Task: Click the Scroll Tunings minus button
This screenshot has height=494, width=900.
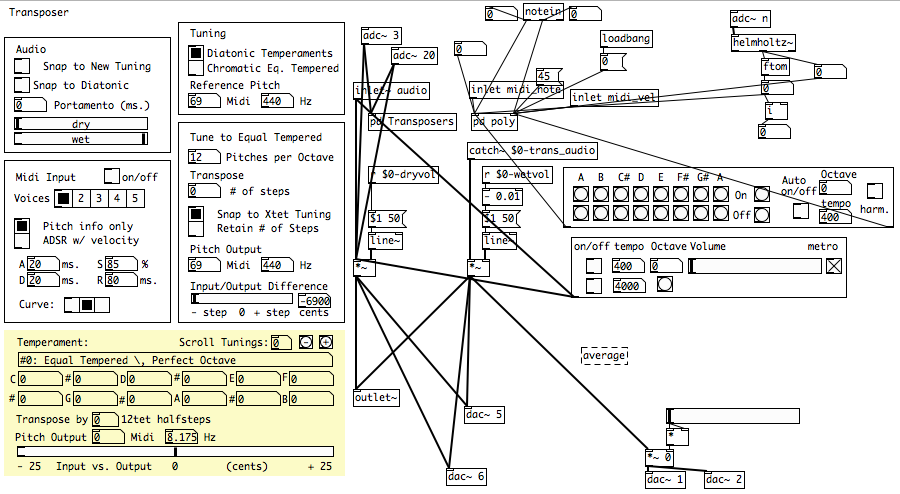Action: [x=305, y=342]
